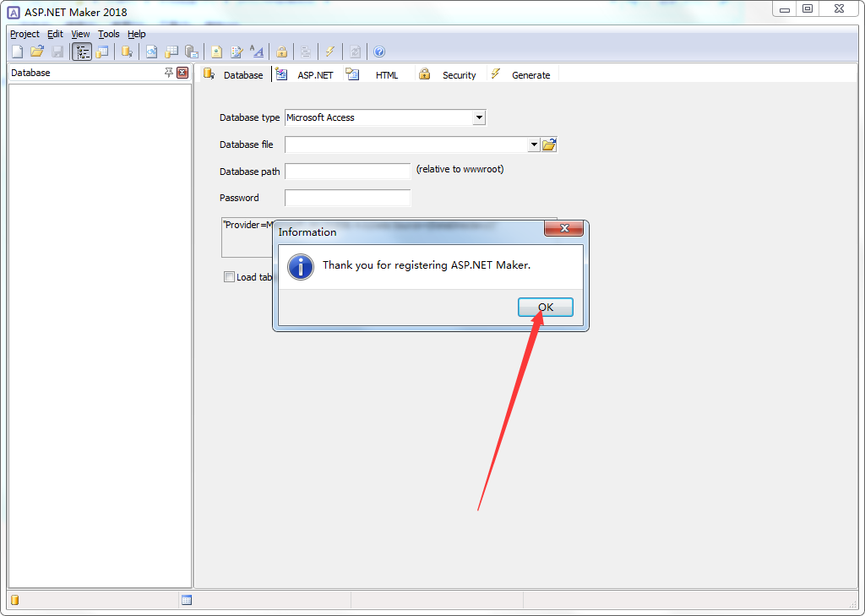Close the Information dialog with X
Image resolution: width=865 pixels, height=616 pixels.
(563, 228)
